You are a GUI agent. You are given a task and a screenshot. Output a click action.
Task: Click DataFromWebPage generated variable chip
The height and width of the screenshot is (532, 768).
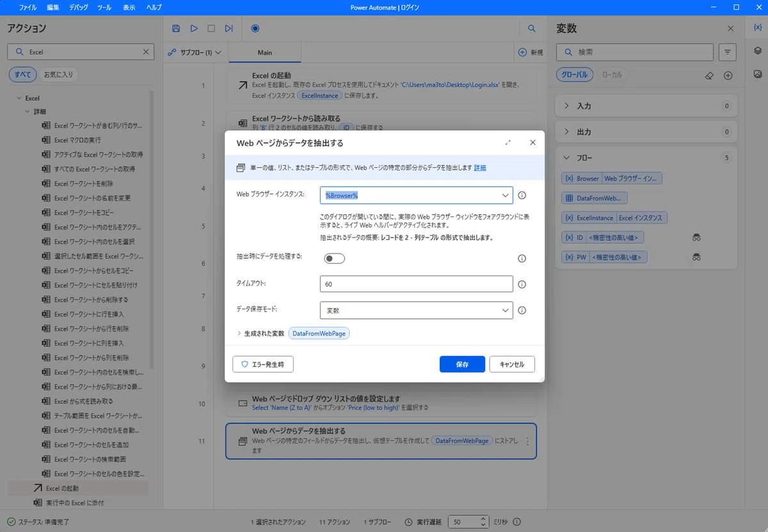319,334
